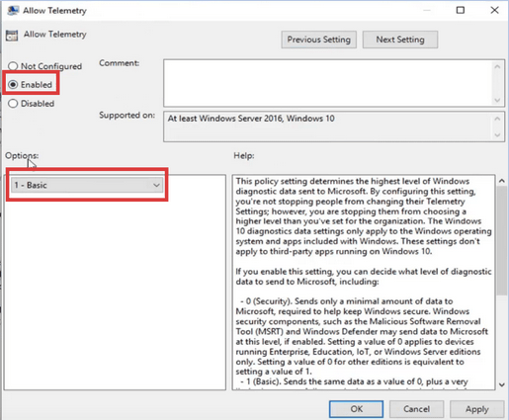Open the 1 - Basic telemetry level dropdown
The height and width of the screenshot is (420, 509).
tap(87, 185)
